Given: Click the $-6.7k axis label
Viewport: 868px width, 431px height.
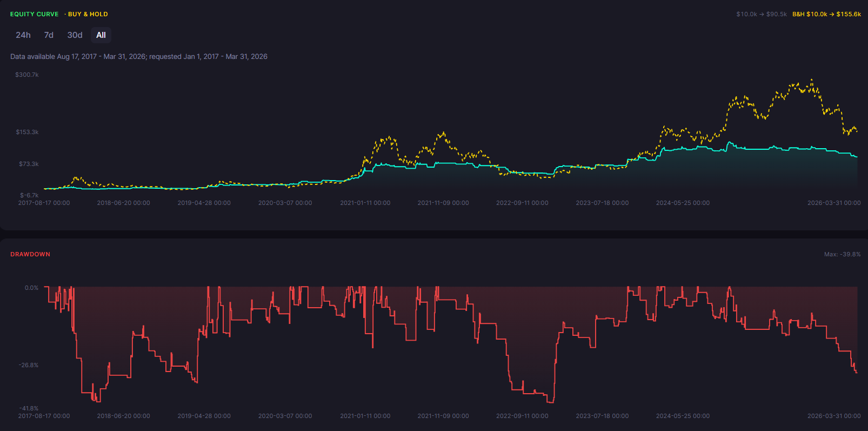Looking at the screenshot, I should pos(29,195).
